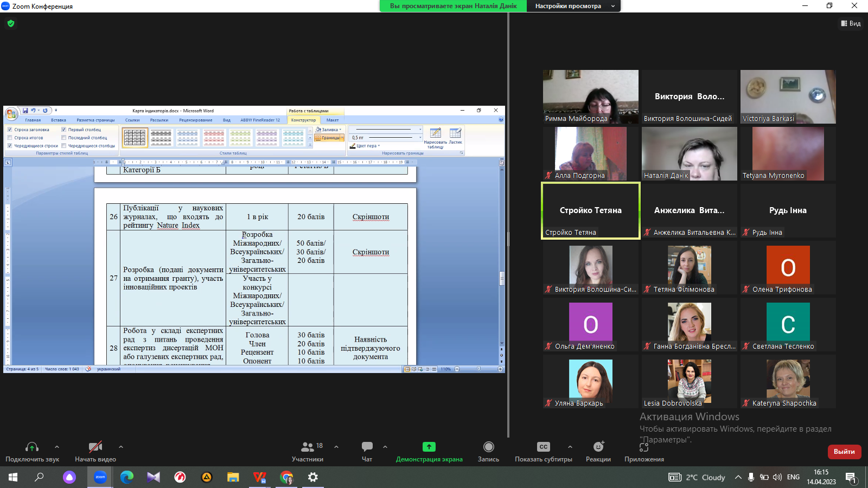Select the Lesia Dobrovolska video thumbnail
The width and height of the screenshot is (868, 488).
(689, 381)
